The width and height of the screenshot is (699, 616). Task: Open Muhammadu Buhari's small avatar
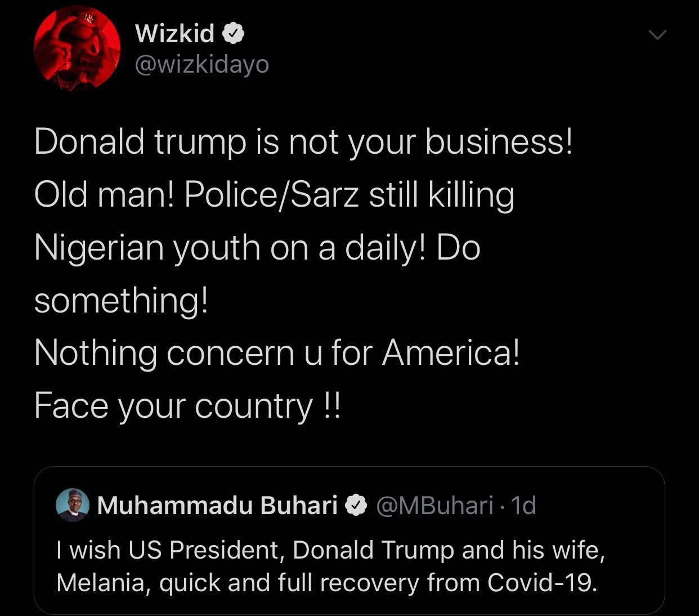coord(73,505)
